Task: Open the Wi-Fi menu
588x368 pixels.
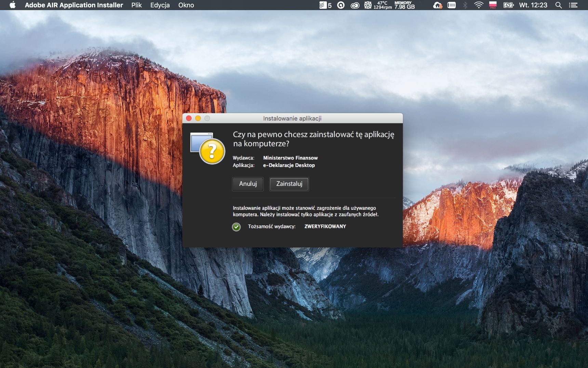Action: point(479,5)
